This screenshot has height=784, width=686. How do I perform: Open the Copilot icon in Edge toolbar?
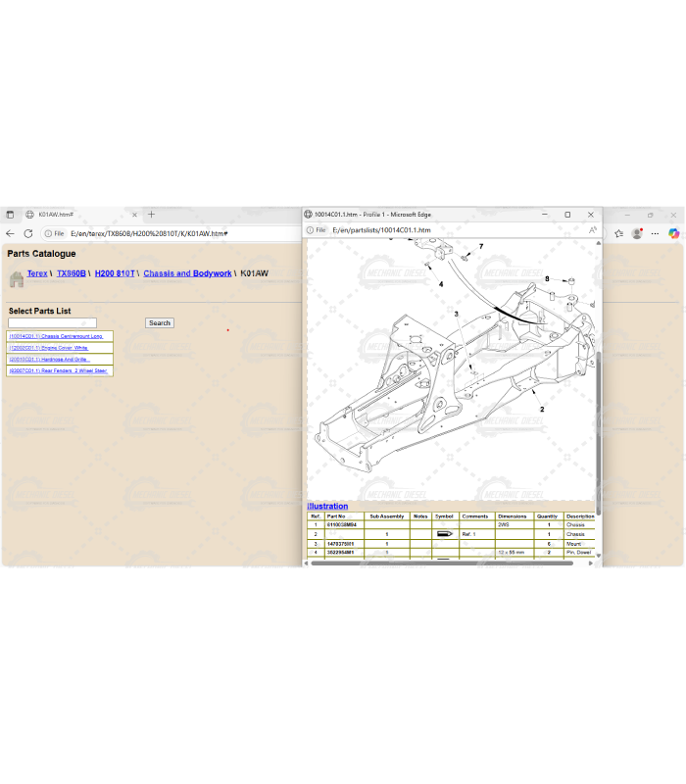[674, 233]
